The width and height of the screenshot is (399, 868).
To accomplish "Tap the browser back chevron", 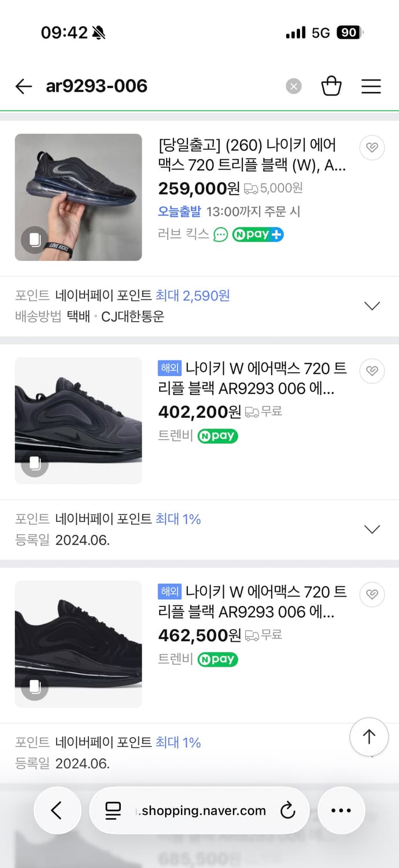I will click(57, 810).
